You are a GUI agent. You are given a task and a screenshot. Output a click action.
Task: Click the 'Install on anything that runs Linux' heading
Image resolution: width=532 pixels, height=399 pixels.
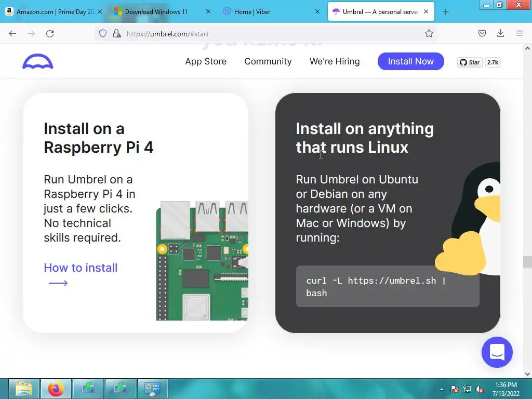(x=365, y=138)
